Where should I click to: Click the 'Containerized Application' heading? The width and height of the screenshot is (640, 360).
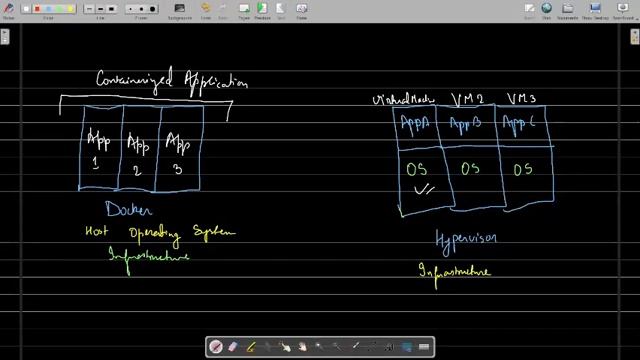172,82
